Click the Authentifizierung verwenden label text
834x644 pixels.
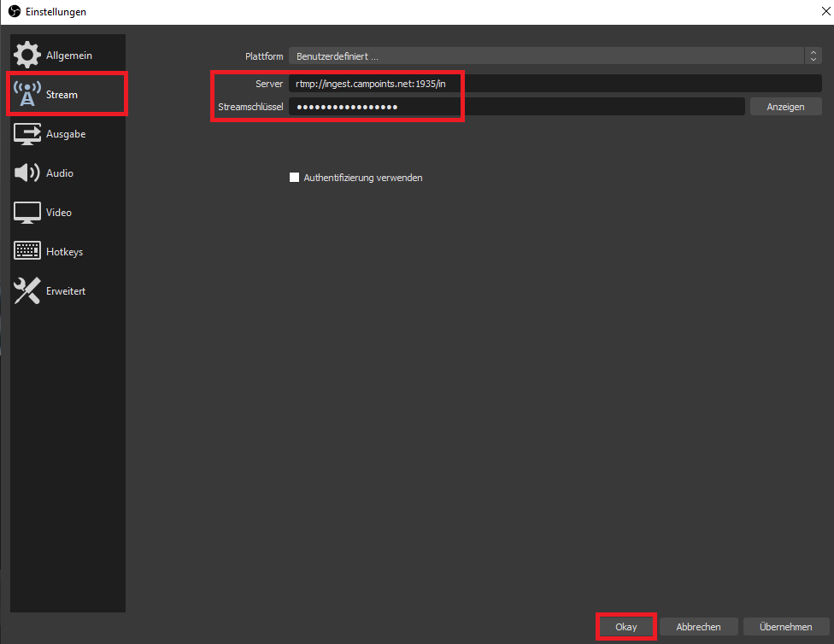click(x=363, y=178)
